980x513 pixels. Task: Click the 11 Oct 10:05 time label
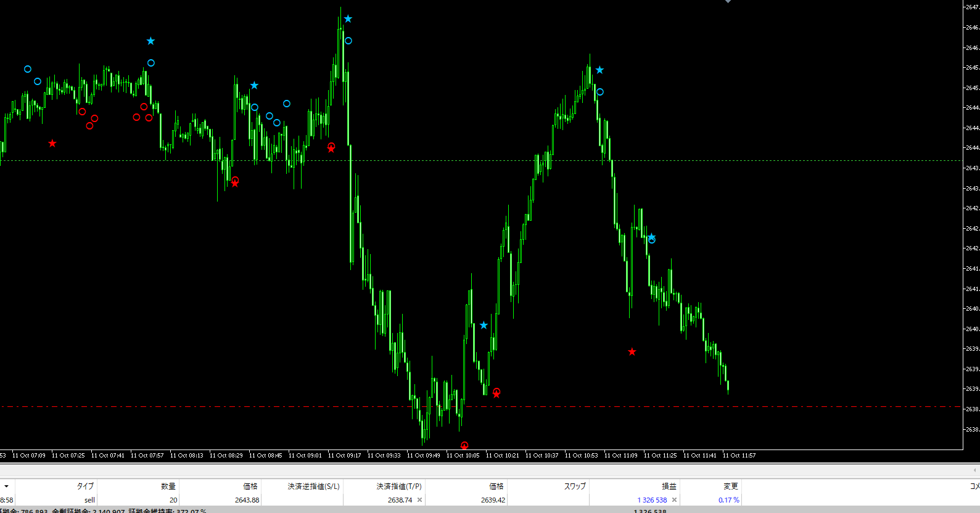tap(463, 456)
